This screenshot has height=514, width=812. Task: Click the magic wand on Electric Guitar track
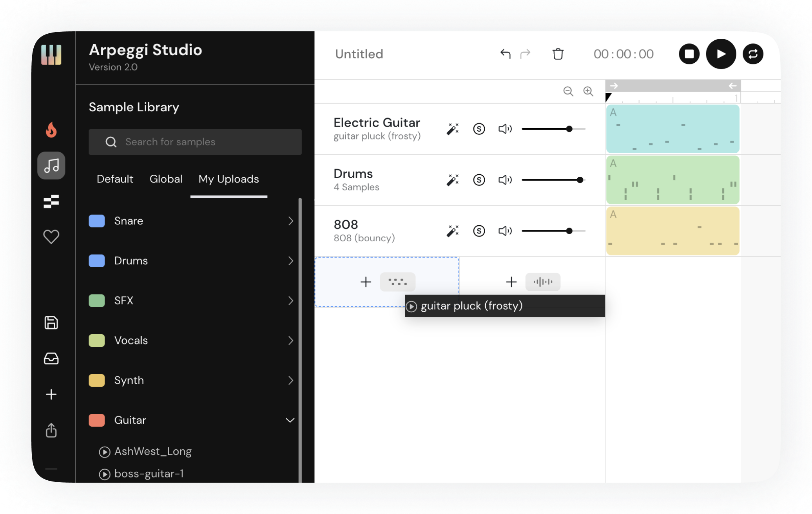click(453, 129)
